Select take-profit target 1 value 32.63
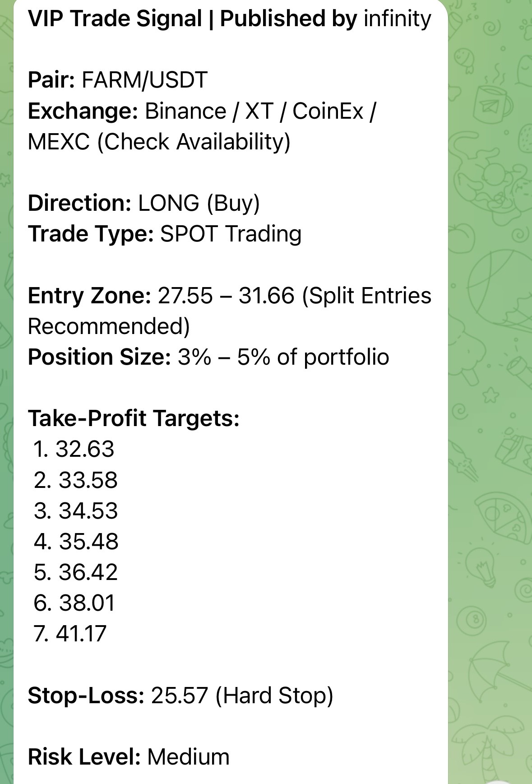 (x=85, y=449)
